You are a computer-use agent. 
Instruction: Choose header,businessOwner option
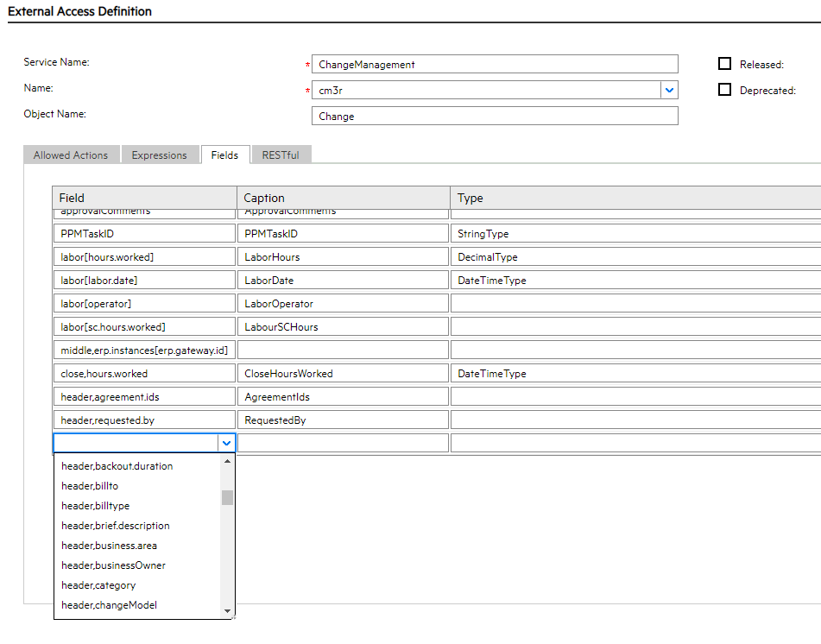click(137, 565)
